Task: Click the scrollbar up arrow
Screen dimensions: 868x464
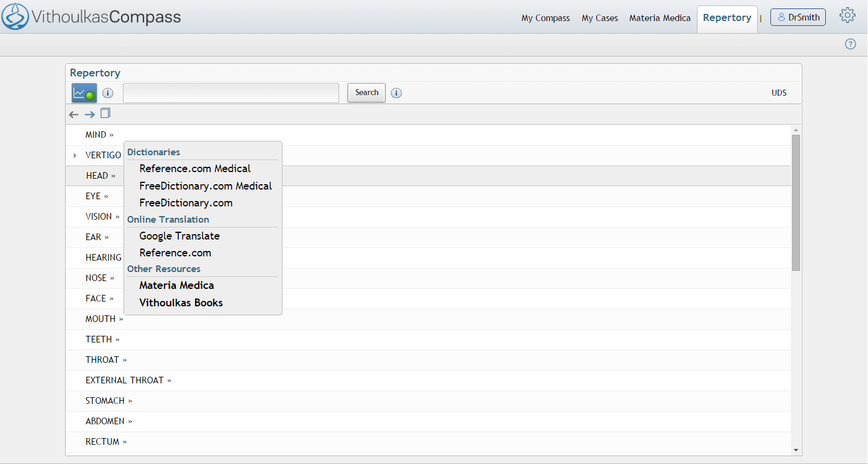Action: point(796,130)
